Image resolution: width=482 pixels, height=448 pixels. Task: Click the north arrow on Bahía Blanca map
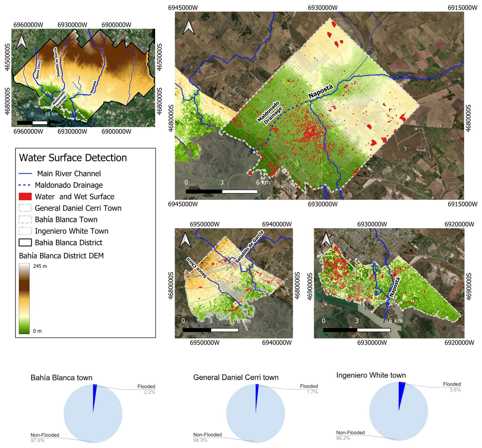tap(188, 27)
